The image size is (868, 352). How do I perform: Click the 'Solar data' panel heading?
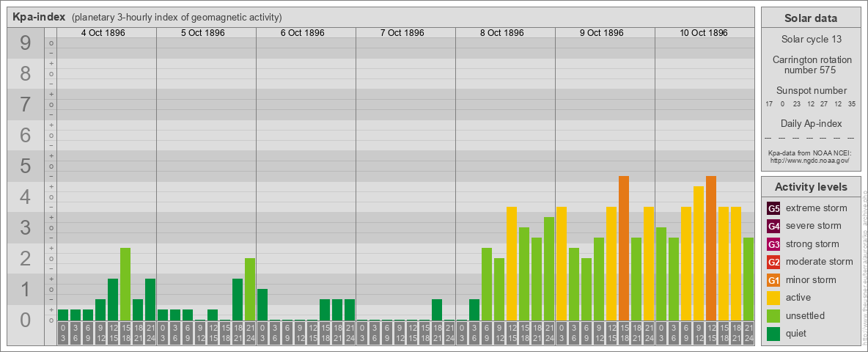point(811,18)
